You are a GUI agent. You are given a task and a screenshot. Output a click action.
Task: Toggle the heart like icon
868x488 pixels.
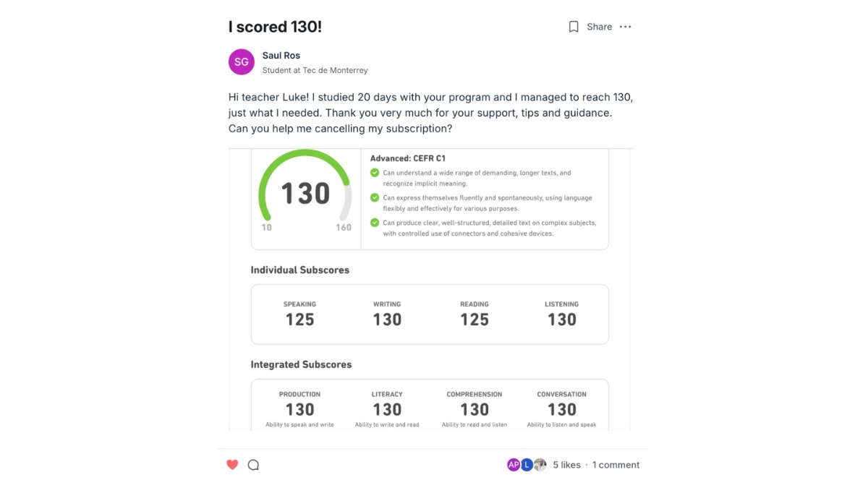pyautogui.click(x=232, y=465)
